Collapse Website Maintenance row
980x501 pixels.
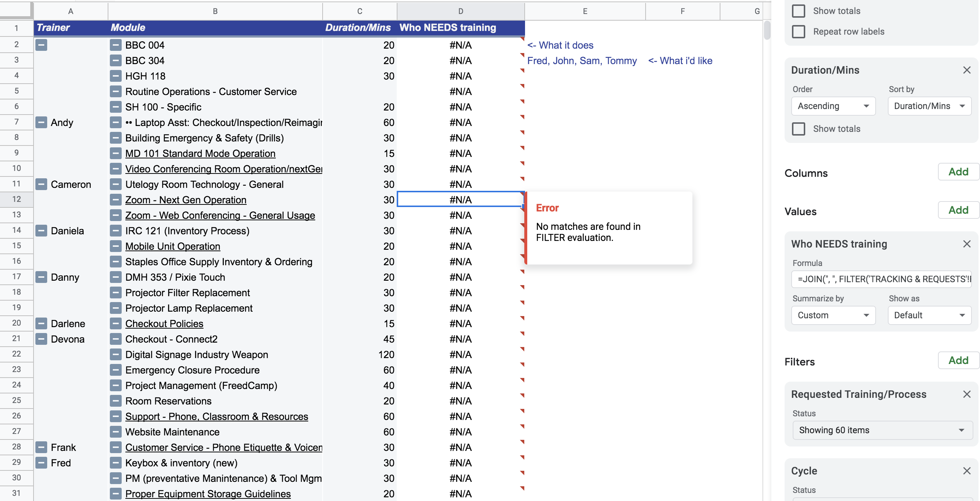coord(116,432)
